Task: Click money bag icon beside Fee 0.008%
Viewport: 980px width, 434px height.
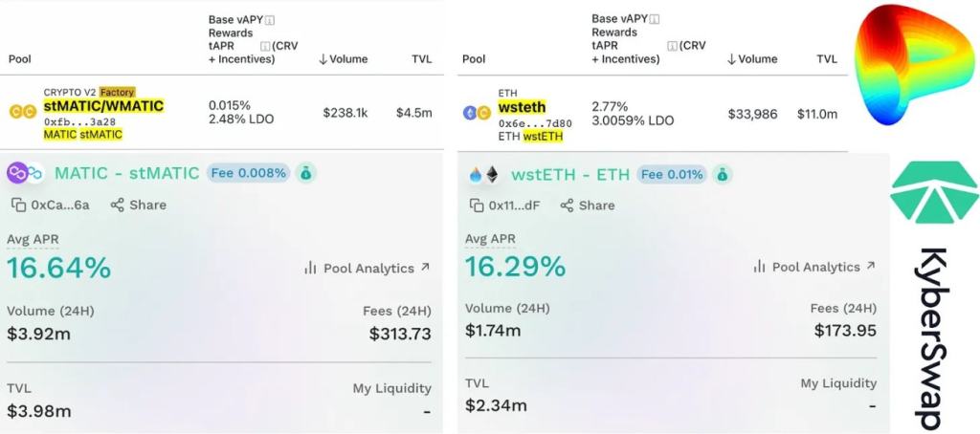Action: point(305,173)
